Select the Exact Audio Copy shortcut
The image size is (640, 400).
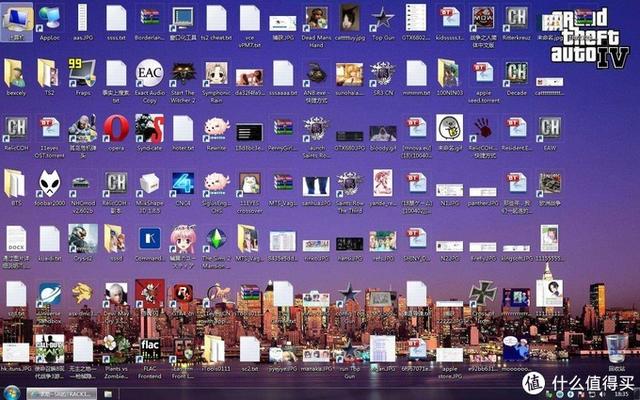click(x=149, y=73)
